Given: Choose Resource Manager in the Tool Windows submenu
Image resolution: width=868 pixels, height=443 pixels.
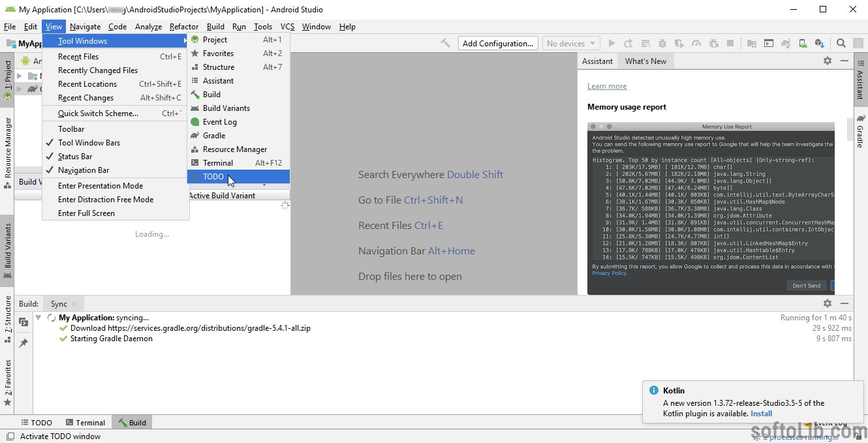Looking at the screenshot, I should (238, 149).
